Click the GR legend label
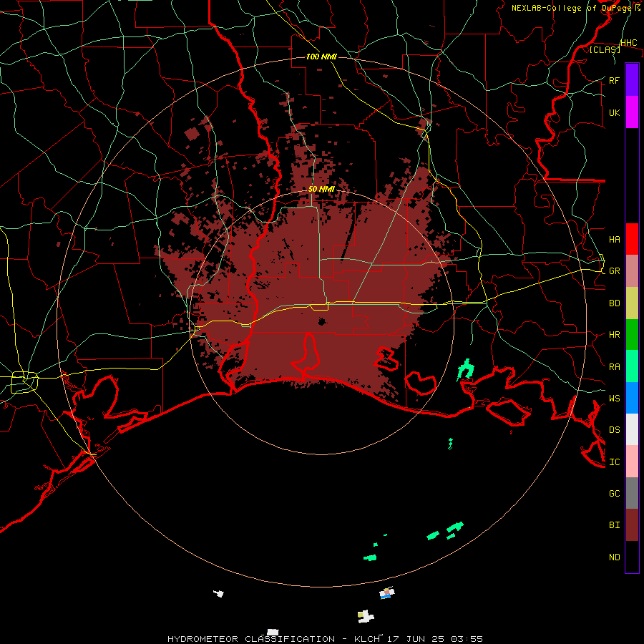644x644 pixels. 614,271
